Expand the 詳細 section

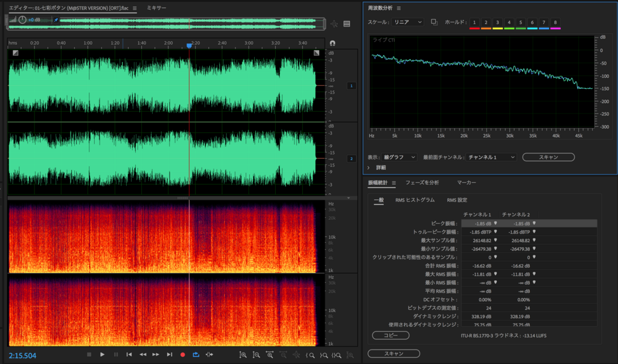tap(369, 168)
